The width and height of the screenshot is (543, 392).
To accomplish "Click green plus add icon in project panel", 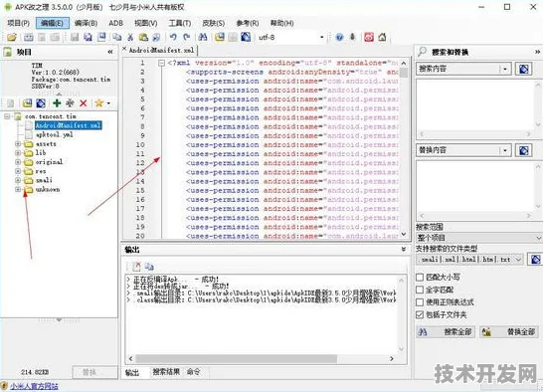I will (57, 102).
